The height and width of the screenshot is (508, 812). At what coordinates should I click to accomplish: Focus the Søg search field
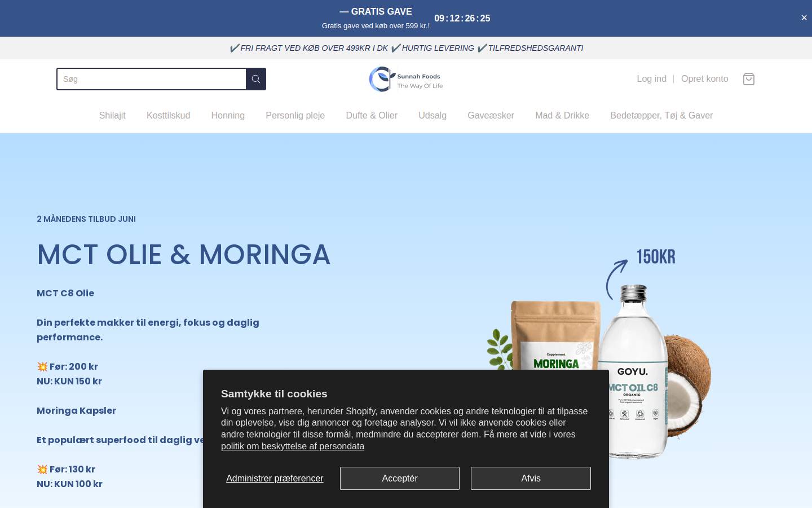[x=151, y=79]
